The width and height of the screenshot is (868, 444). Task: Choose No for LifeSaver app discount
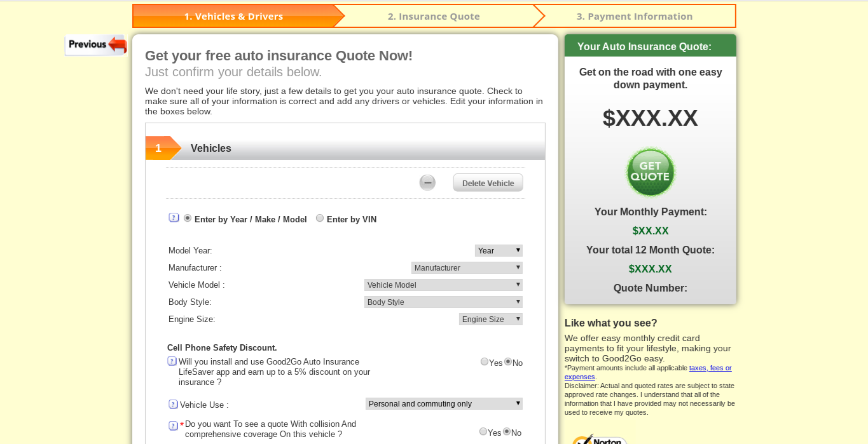pyautogui.click(x=508, y=361)
